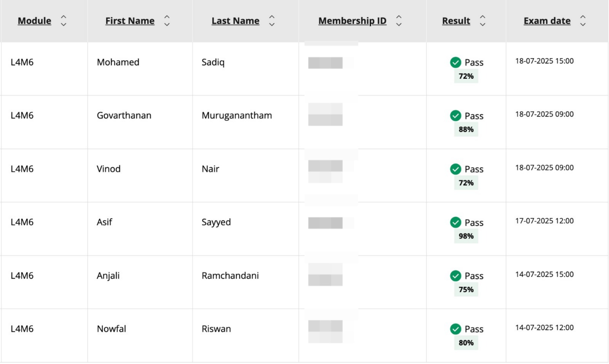Click Nowfal Riswan's green Pass indicator
The width and height of the screenshot is (609, 364).
click(455, 329)
